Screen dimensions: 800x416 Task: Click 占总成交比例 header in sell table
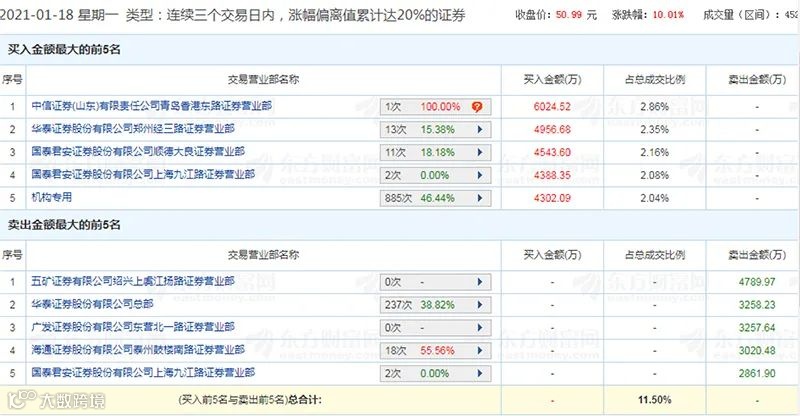pyautogui.click(x=655, y=255)
